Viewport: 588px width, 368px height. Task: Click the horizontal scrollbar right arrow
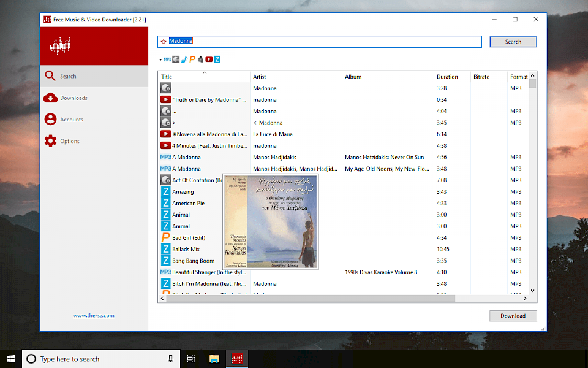525,299
